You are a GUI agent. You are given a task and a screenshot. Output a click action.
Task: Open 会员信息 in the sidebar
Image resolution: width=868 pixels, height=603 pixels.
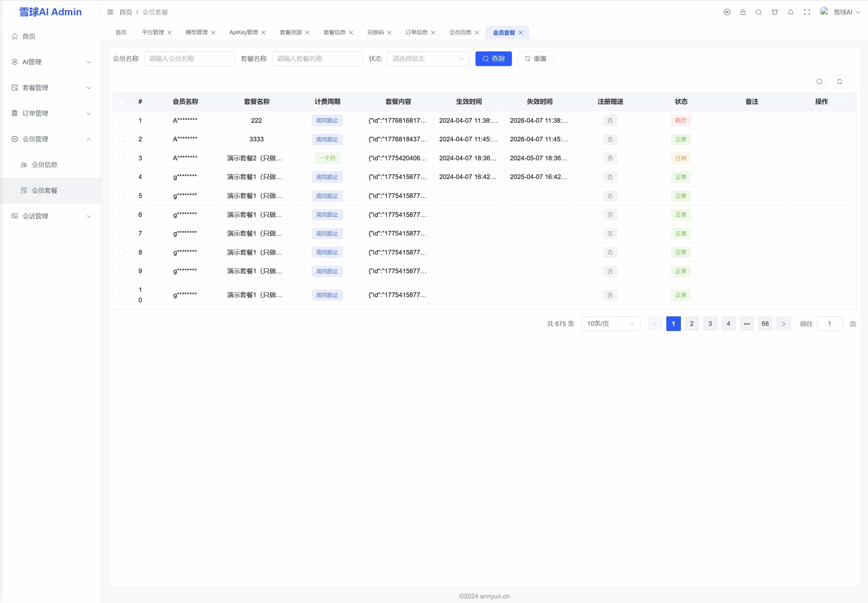(44, 165)
